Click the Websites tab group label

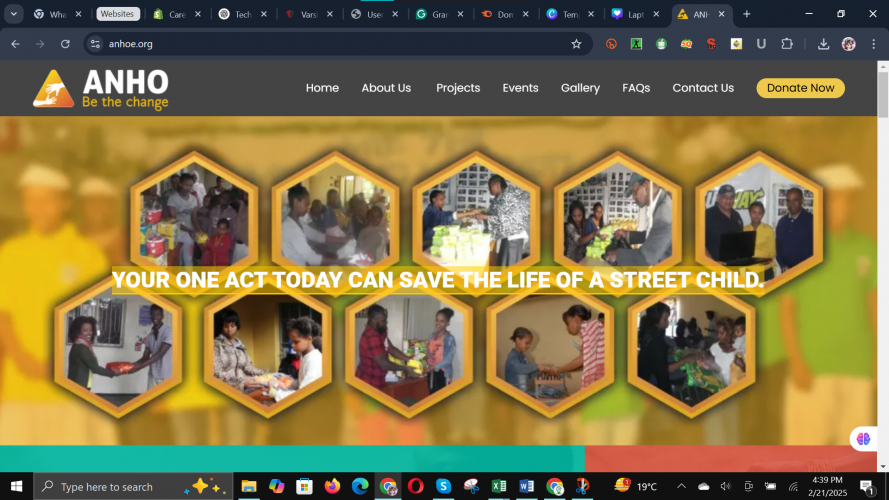(117, 14)
